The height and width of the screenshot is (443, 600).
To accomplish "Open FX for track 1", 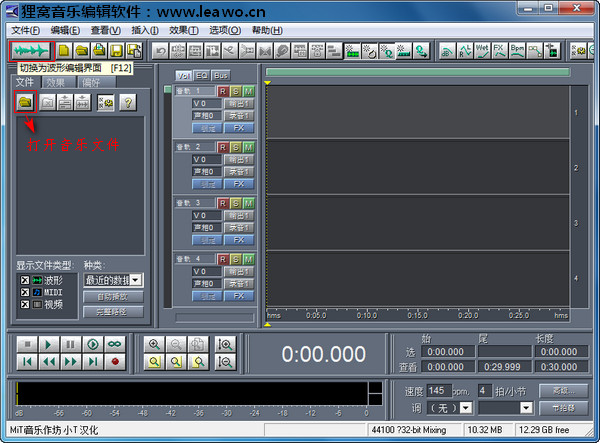I will [x=239, y=128].
